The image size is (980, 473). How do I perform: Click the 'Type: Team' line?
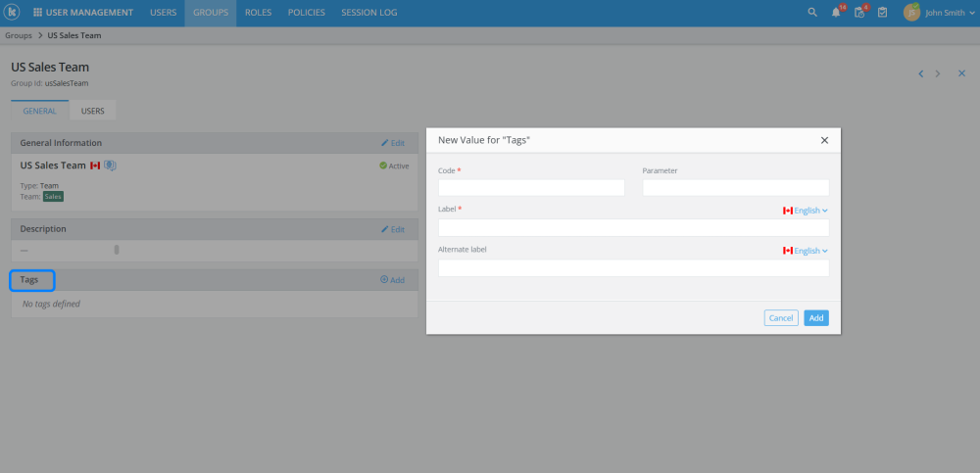pyautogui.click(x=39, y=185)
